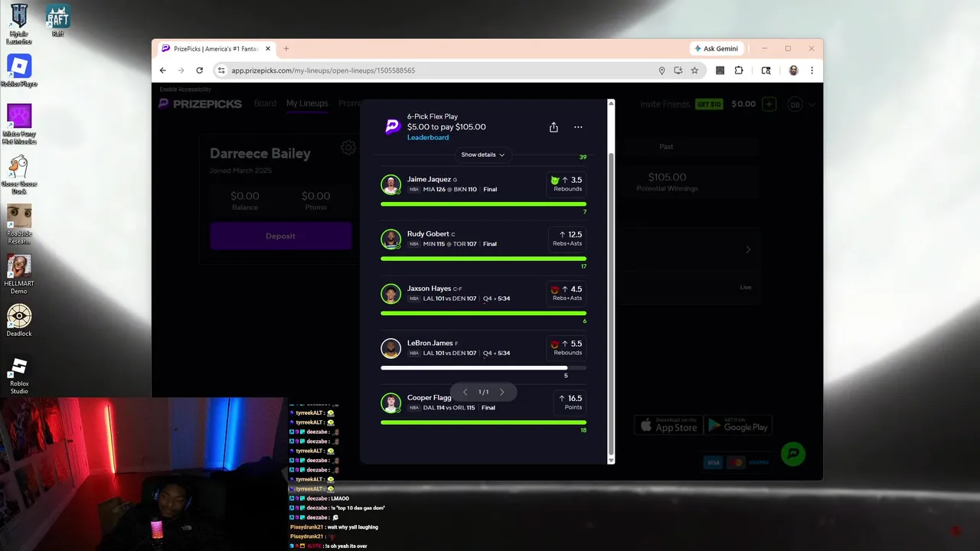Reload the PrizePicks page

(x=199, y=70)
